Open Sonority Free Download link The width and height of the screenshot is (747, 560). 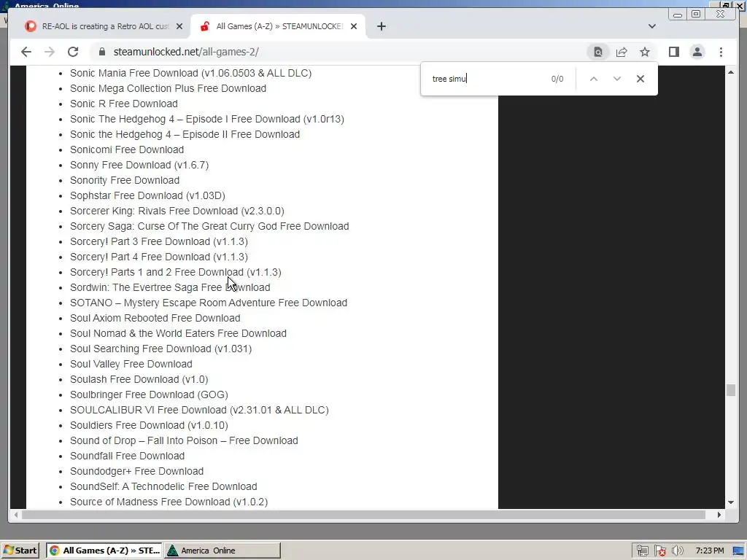125,180
